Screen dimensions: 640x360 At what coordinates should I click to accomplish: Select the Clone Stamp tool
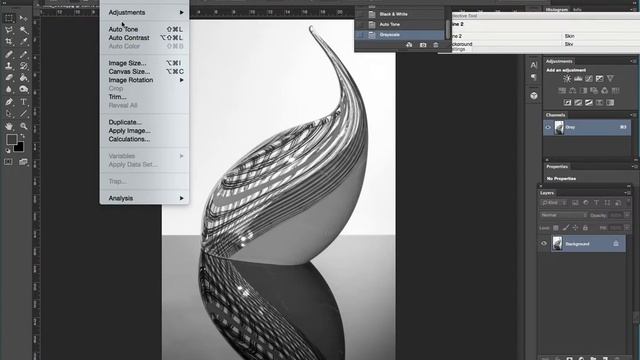click(x=9, y=66)
